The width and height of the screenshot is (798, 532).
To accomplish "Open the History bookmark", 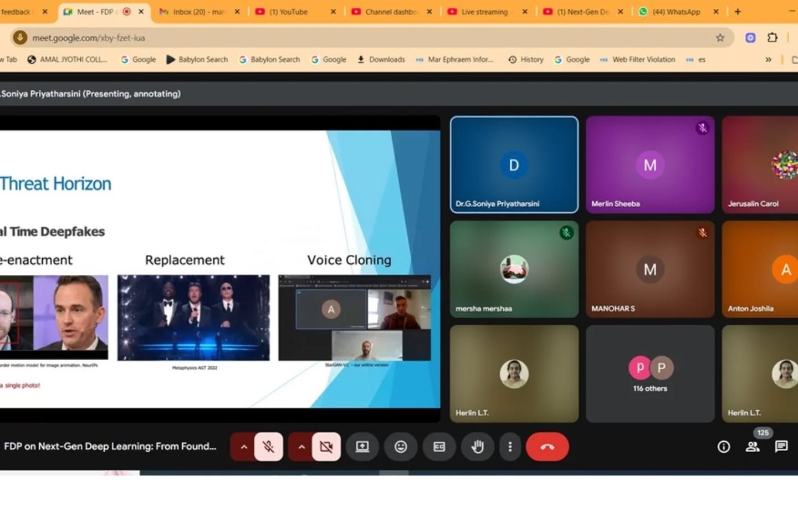I will click(x=526, y=59).
